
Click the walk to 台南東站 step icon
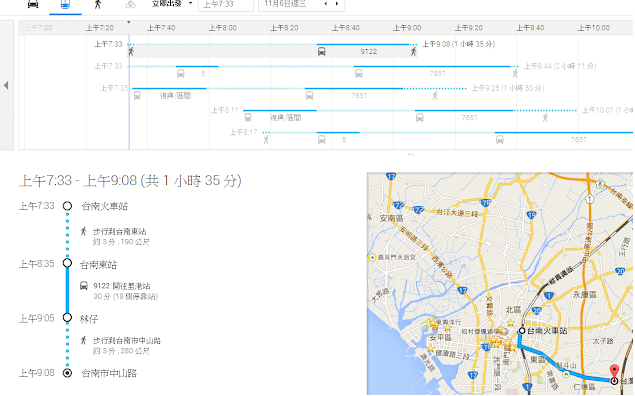[x=83, y=232]
